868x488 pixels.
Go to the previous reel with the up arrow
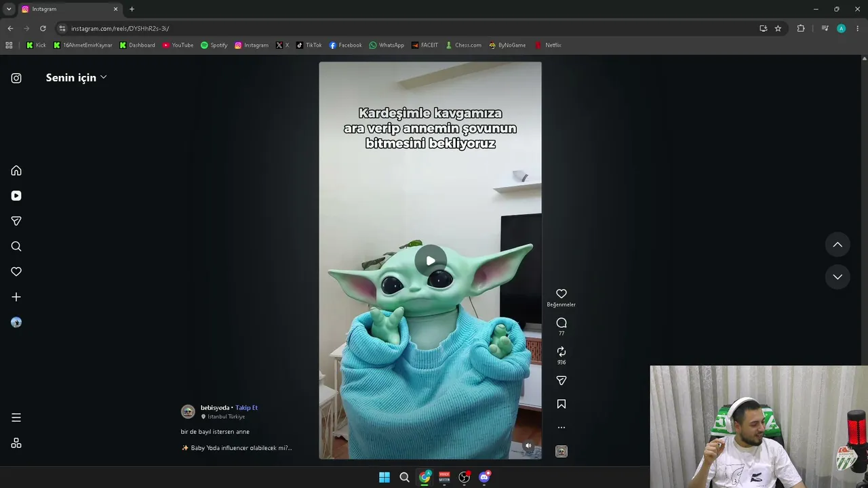pos(837,245)
